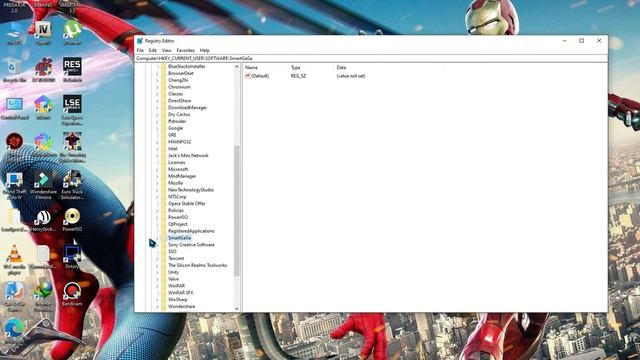Click the (Default) string value icon

tap(247, 76)
